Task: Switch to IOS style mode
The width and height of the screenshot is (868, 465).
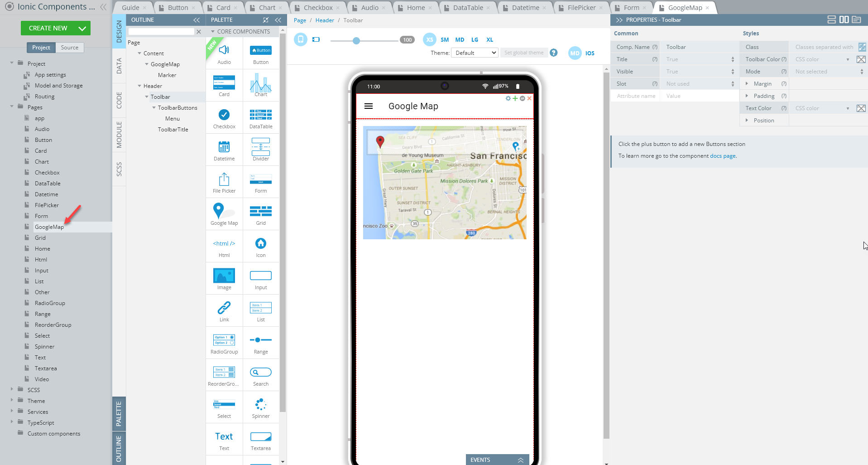Action: pyautogui.click(x=590, y=53)
